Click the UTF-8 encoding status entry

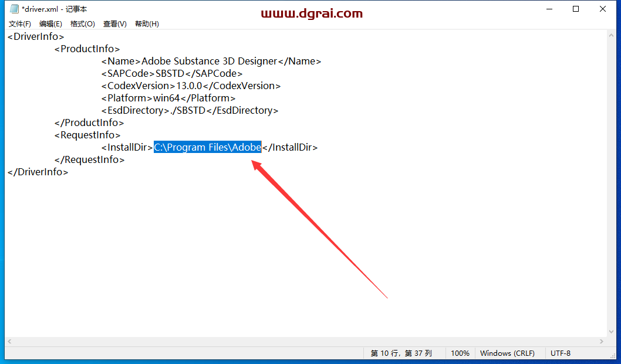pyautogui.click(x=561, y=353)
